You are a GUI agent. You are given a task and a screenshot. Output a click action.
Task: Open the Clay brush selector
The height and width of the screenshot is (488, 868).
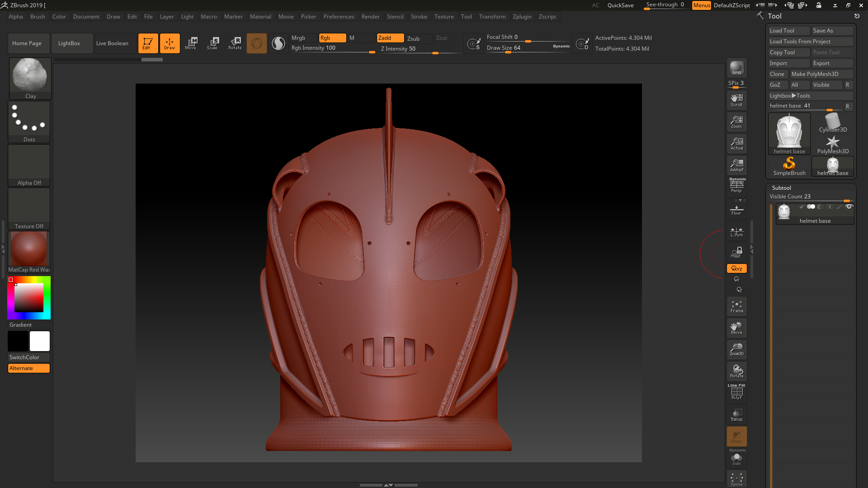[x=30, y=79]
